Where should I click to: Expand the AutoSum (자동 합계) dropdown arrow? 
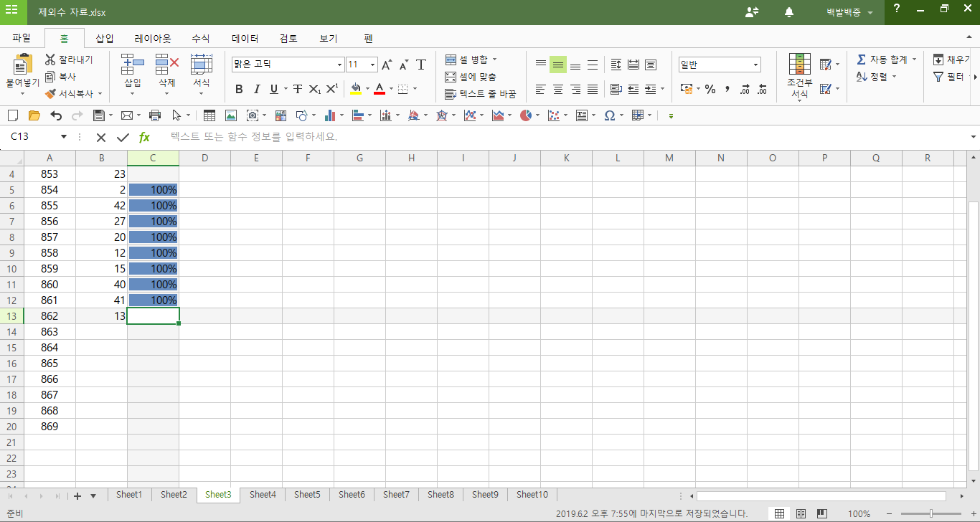(914, 60)
